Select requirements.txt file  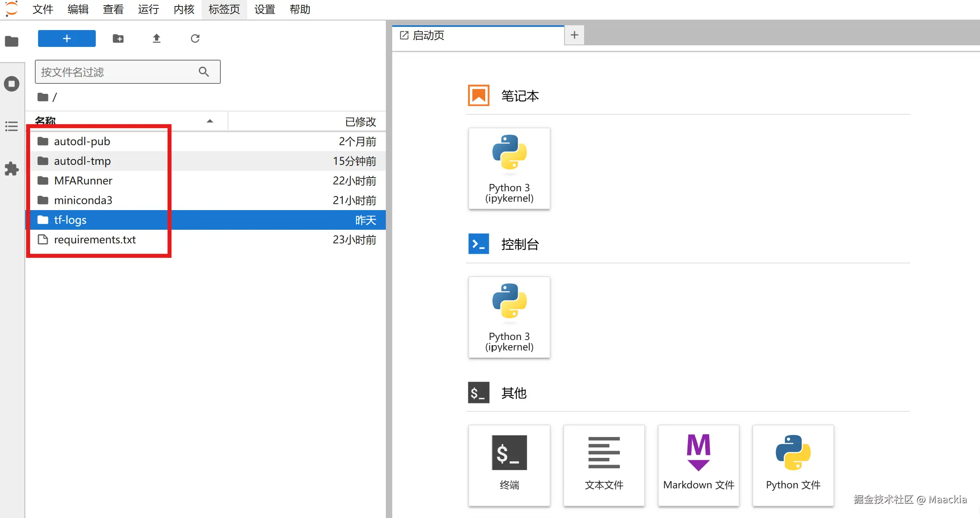click(95, 240)
